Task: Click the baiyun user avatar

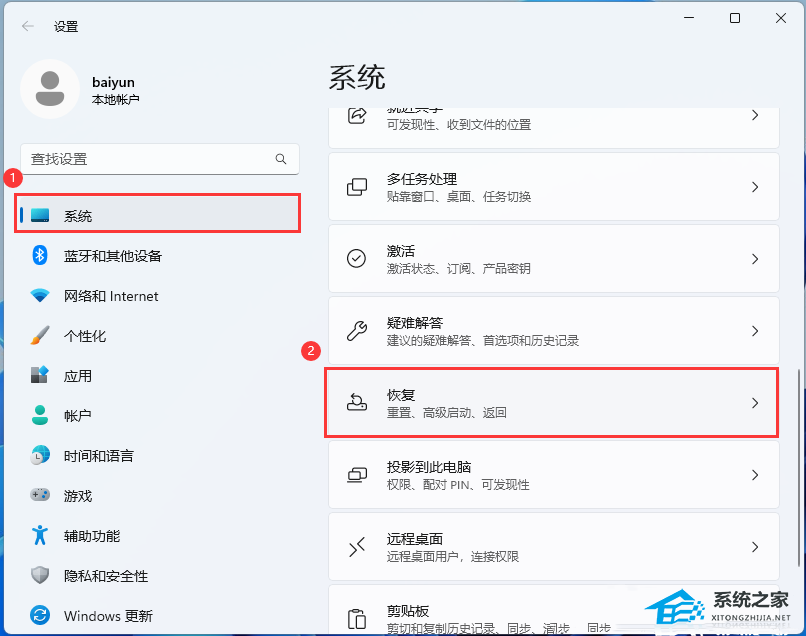Action: 49,89
